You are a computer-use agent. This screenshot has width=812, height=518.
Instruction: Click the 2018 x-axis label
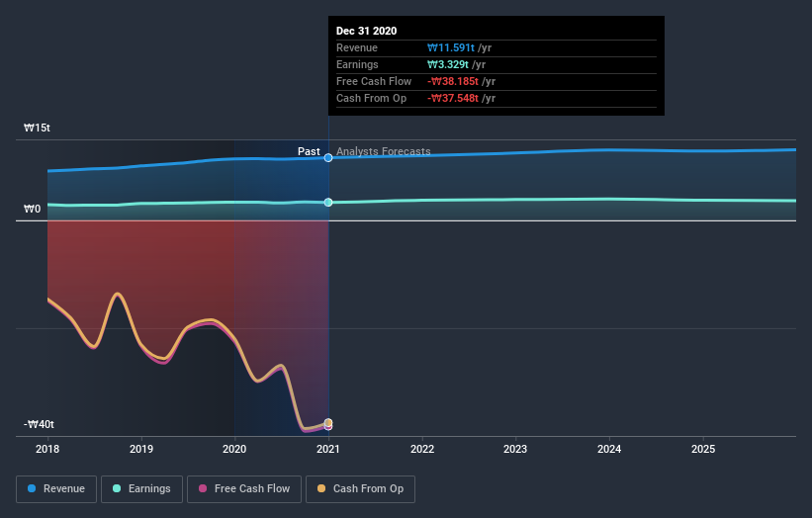[x=47, y=449]
